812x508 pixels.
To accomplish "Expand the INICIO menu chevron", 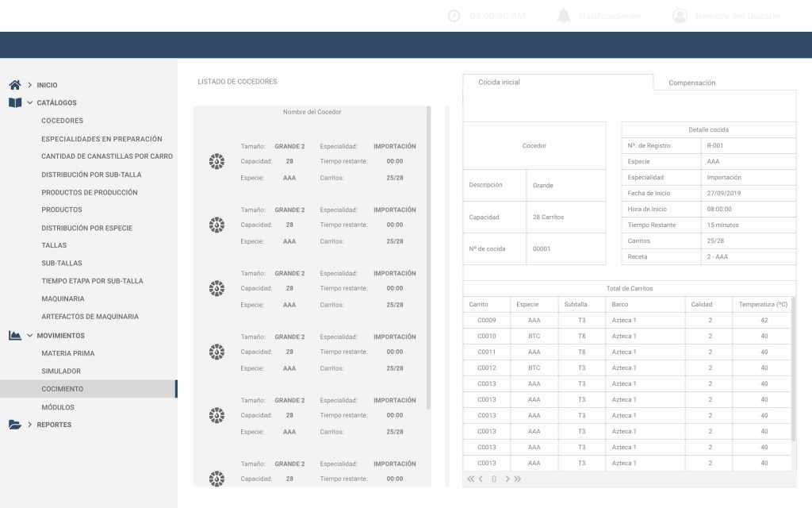I will (29, 85).
